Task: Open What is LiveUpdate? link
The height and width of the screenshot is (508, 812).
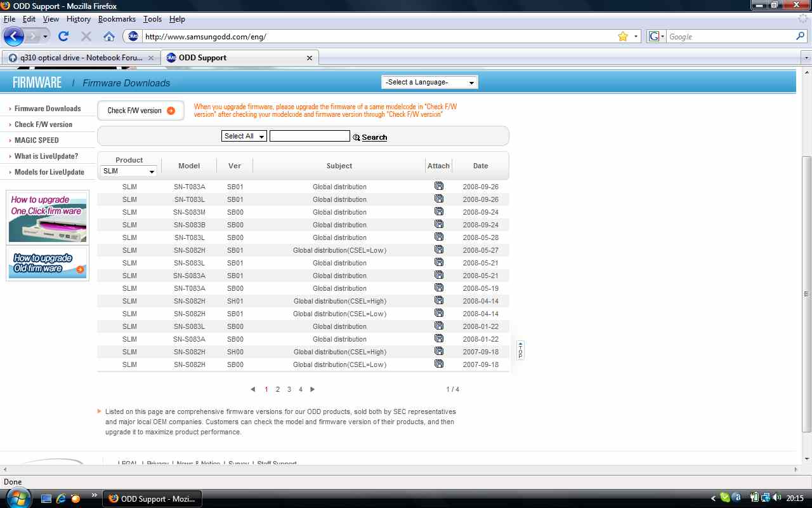Action: click(x=46, y=156)
